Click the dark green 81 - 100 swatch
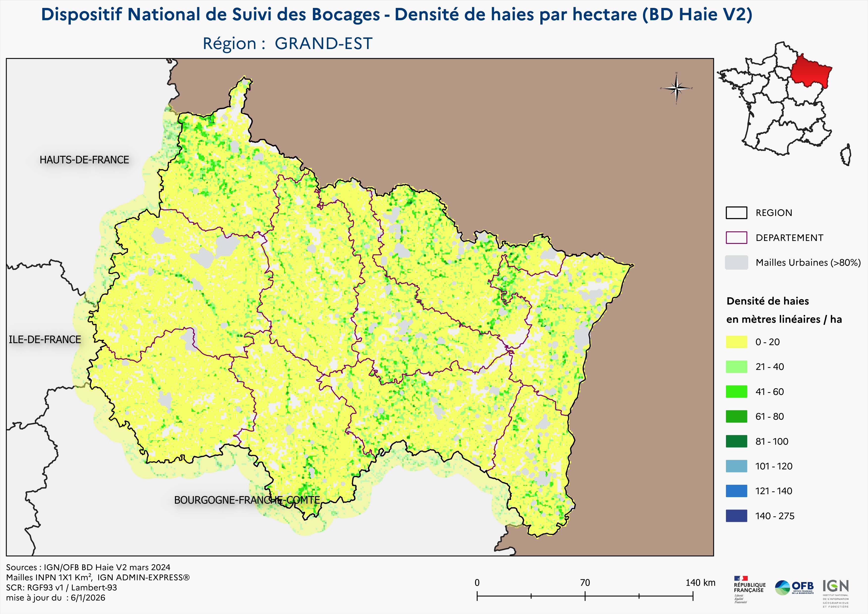 coord(736,441)
